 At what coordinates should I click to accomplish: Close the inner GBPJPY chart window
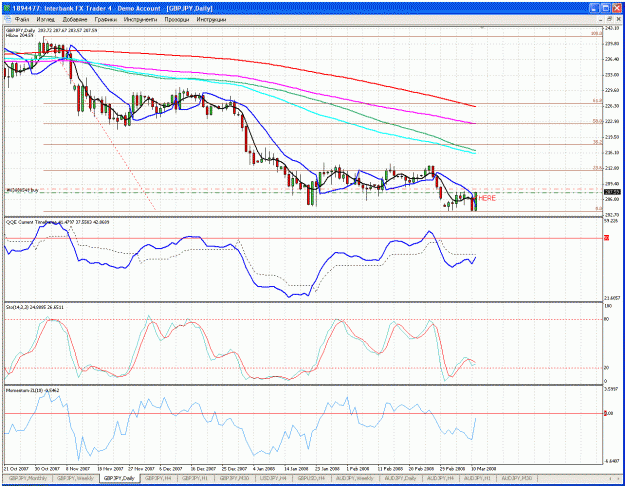pyautogui.click(x=618, y=19)
